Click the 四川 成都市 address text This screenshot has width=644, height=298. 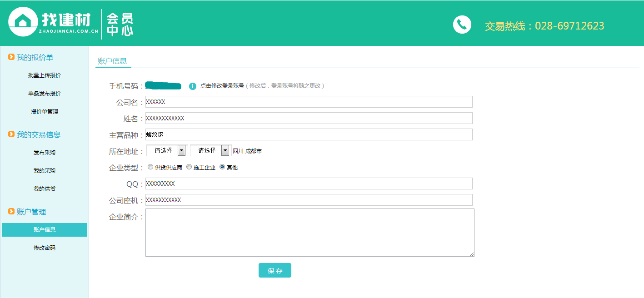click(x=247, y=151)
